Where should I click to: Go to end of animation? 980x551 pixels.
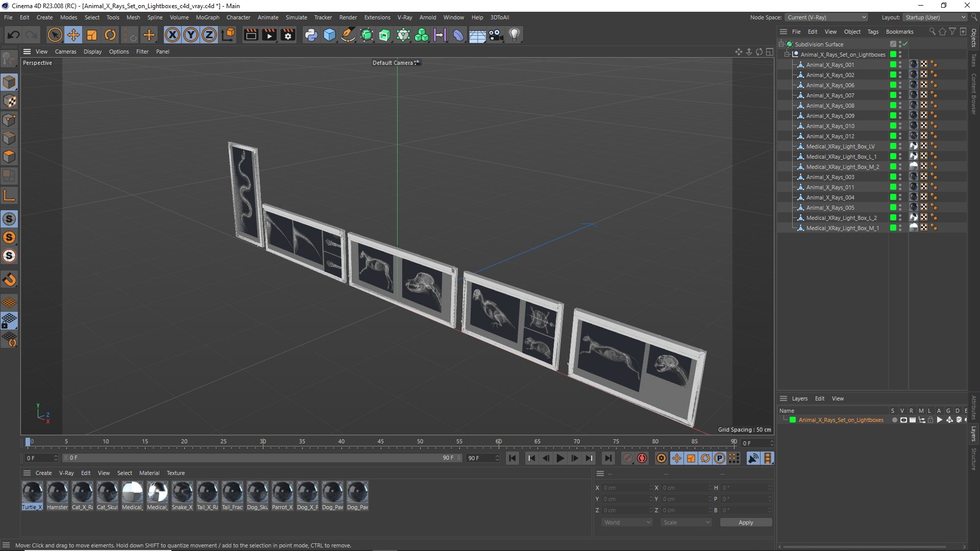(x=608, y=458)
